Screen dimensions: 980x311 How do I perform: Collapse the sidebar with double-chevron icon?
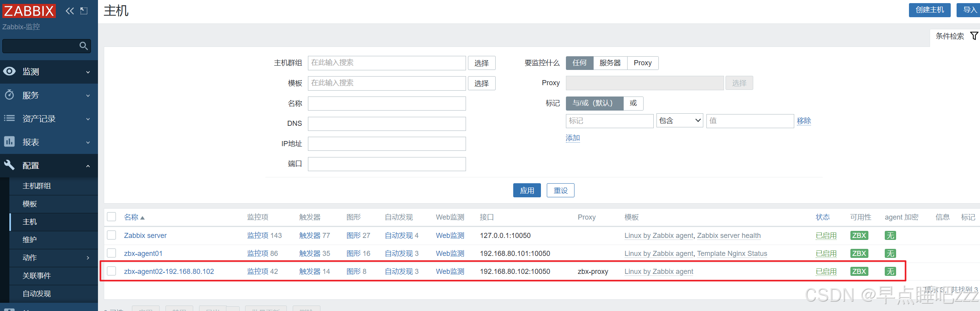(70, 11)
